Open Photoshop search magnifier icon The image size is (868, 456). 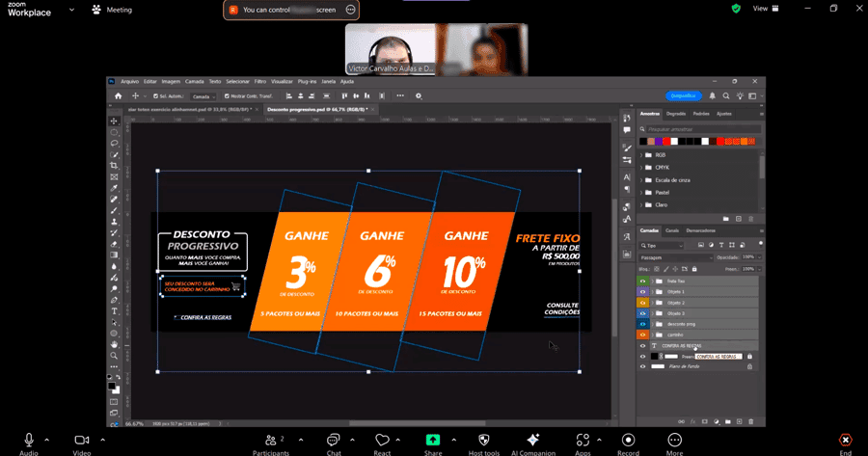[725, 95]
